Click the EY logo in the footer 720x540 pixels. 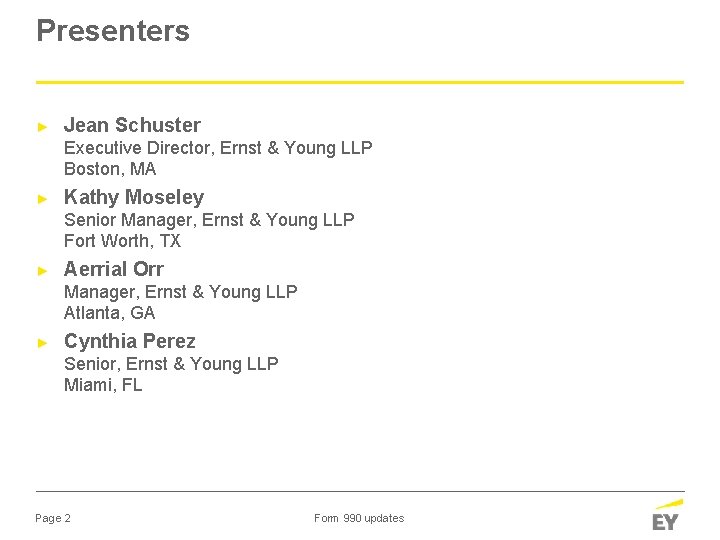667,516
